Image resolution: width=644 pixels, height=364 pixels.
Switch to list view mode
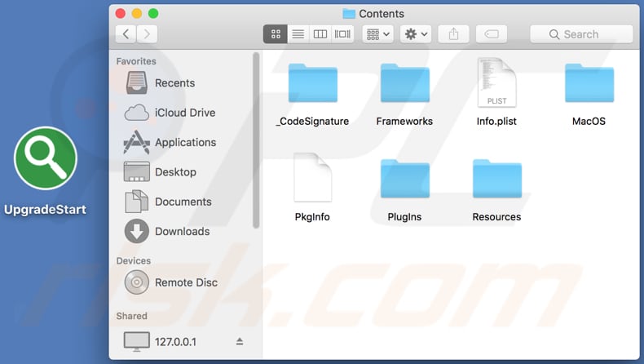tap(298, 34)
